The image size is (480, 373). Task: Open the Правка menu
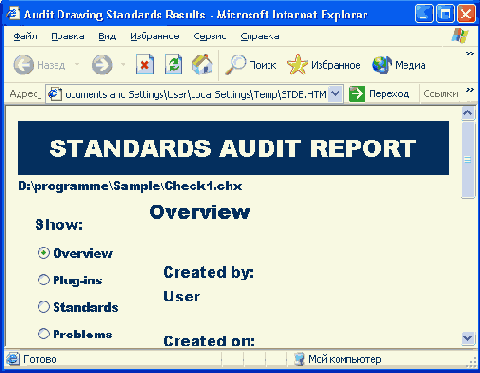click(x=68, y=36)
